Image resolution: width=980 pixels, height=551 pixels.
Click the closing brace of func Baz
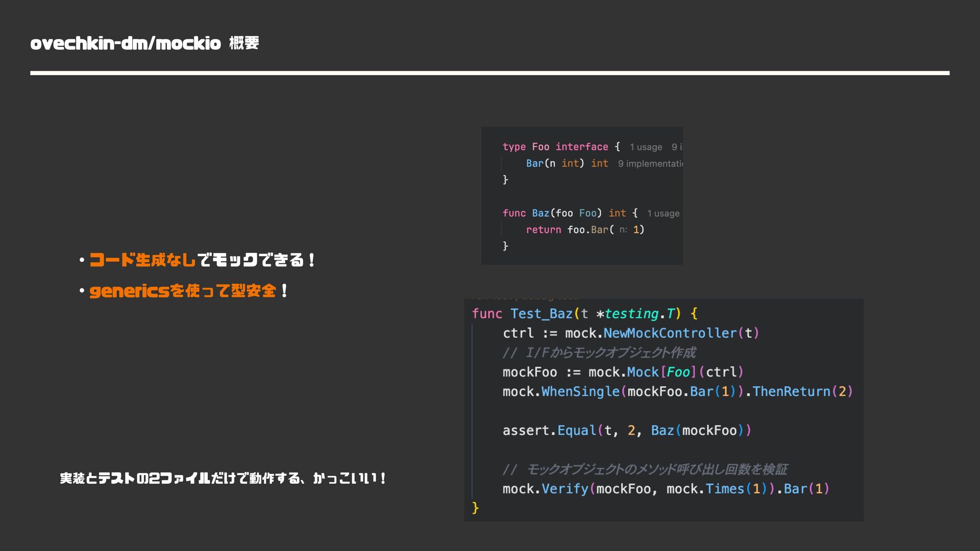(505, 246)
